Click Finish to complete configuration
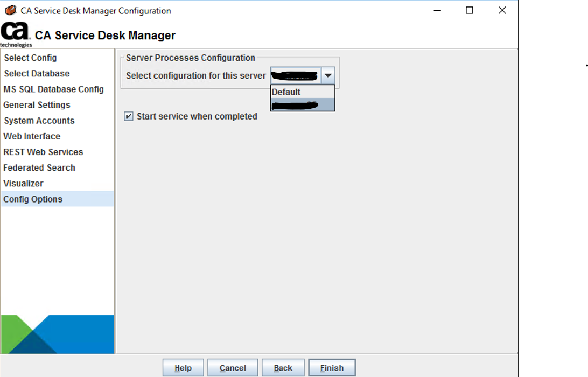Screen dimensions: 588x377 [332, 368]
